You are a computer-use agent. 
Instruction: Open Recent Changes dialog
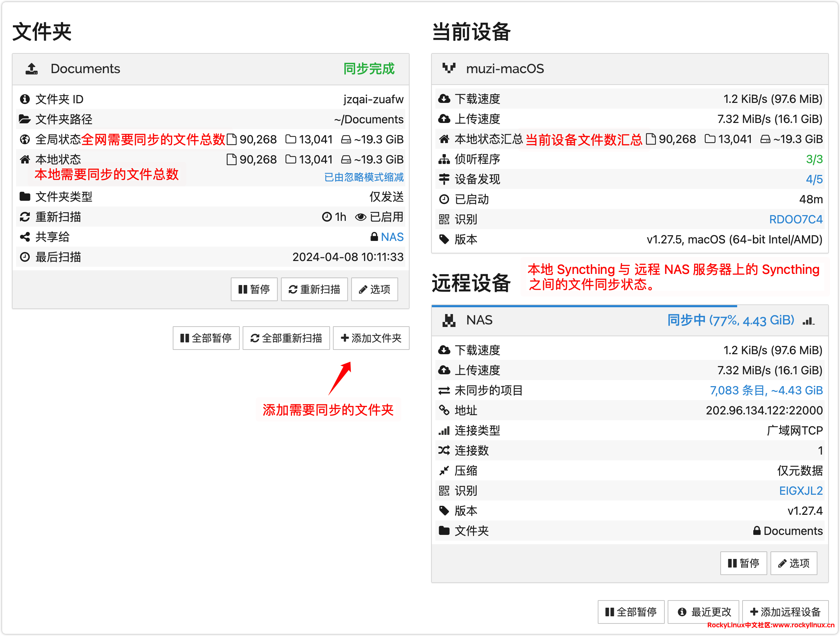pyautogui.click(x=703, y=612)
